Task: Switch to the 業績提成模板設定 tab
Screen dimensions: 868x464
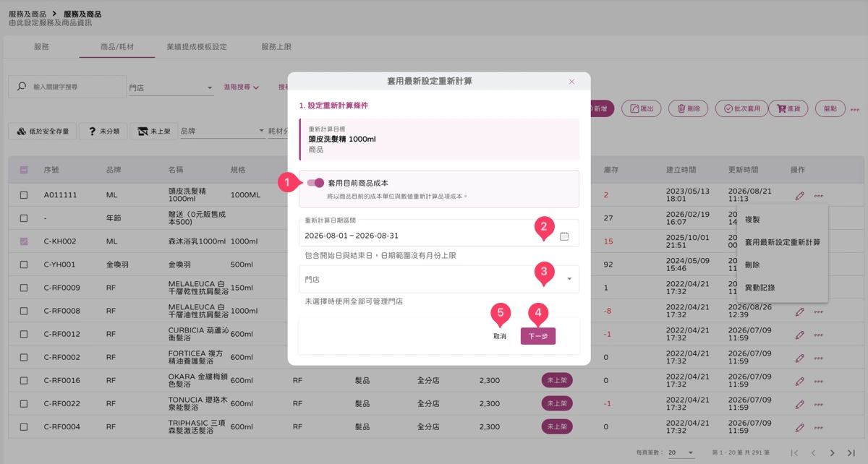Action: coord(197,47)
